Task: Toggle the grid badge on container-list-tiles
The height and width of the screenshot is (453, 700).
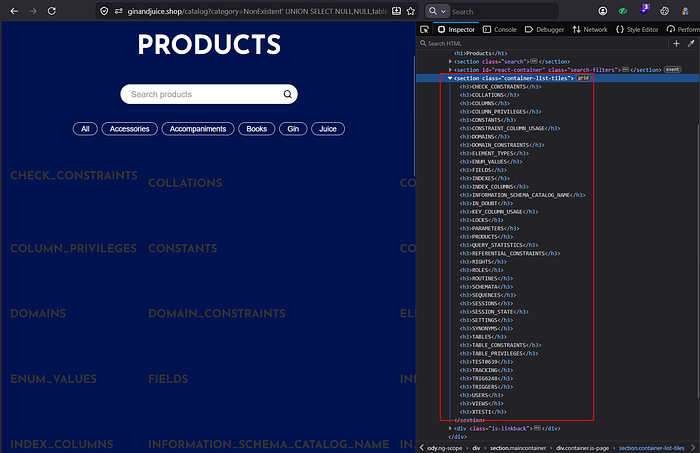Action: [583, 78]
